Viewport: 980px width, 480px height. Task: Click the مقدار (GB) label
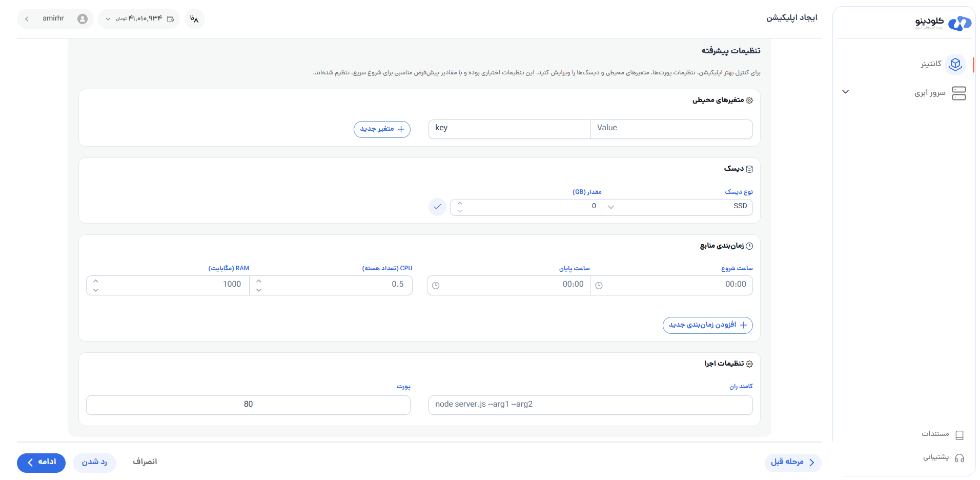(587, 192)
